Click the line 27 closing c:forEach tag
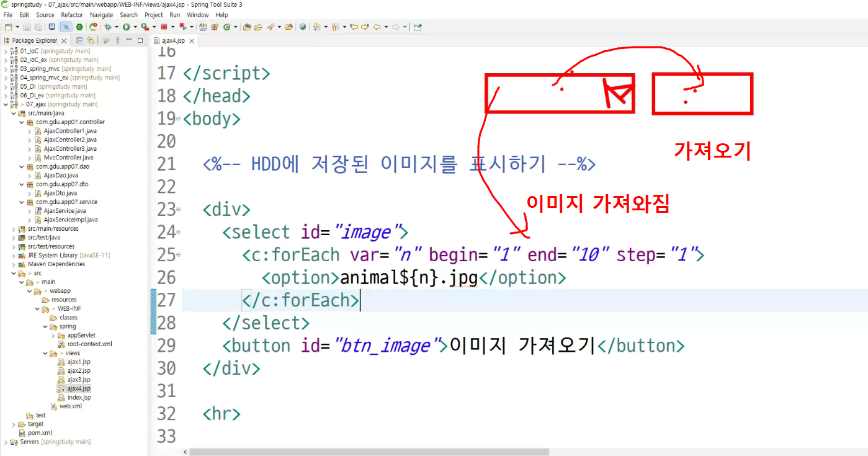This screenshot has width=868, height=456. pyautogui.click(x=300, y=300)
